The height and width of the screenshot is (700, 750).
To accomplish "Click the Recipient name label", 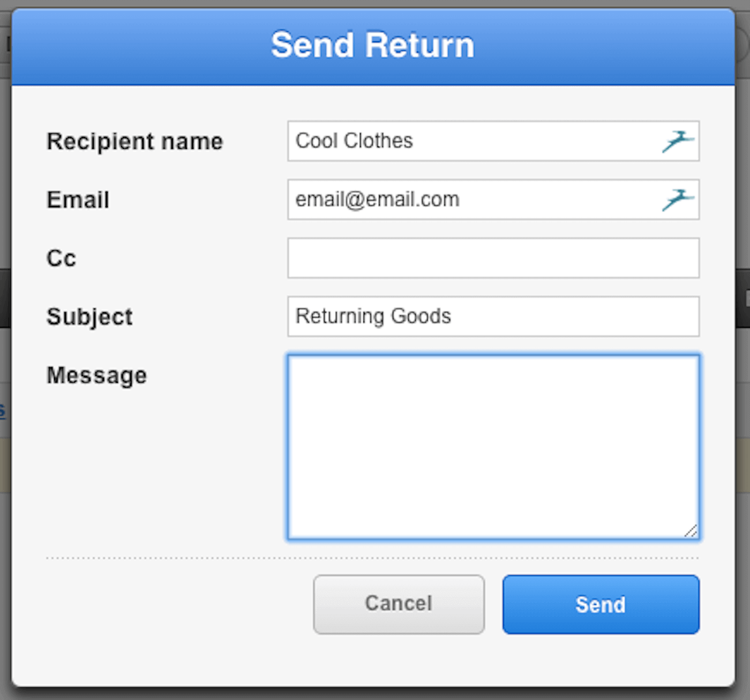I will tap(134, 142).
